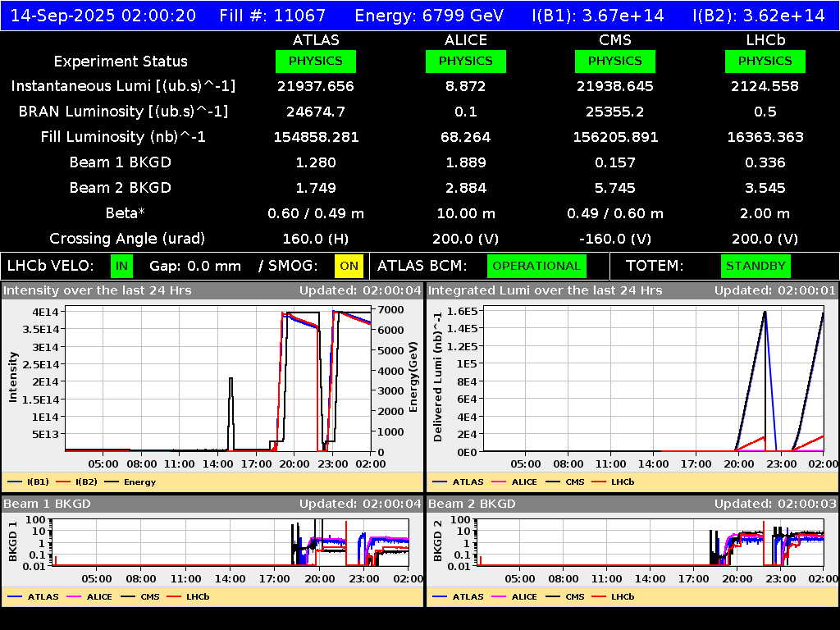Click LHCb legend in Beam 1 BKGD chart
840x630 pixels.
188,596
